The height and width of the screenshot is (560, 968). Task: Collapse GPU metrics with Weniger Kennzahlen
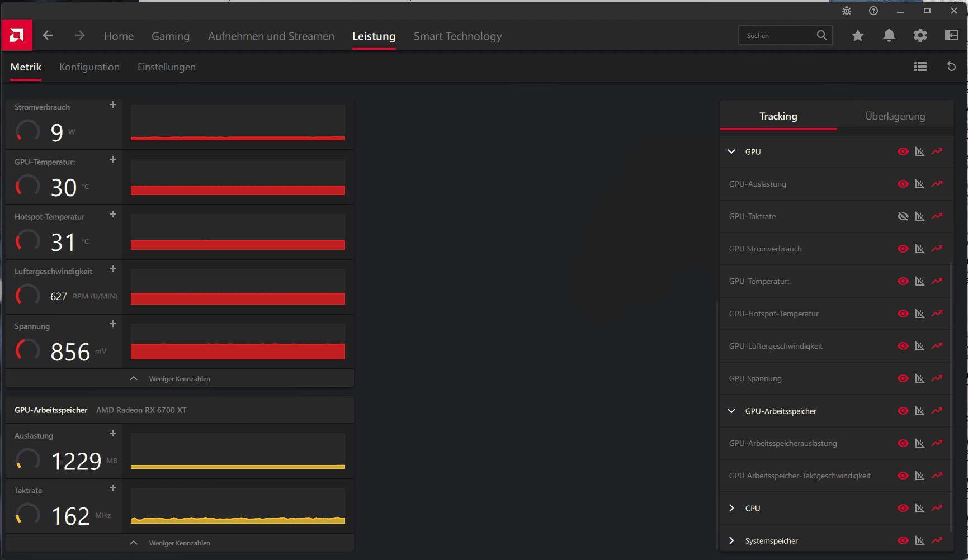180,378
